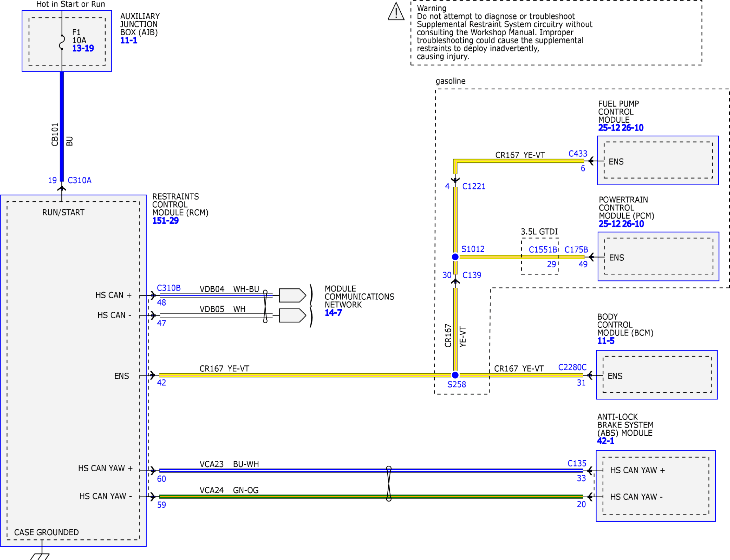
Task: Open the 11-5 Body Control Module link
Action: [606, 341]
